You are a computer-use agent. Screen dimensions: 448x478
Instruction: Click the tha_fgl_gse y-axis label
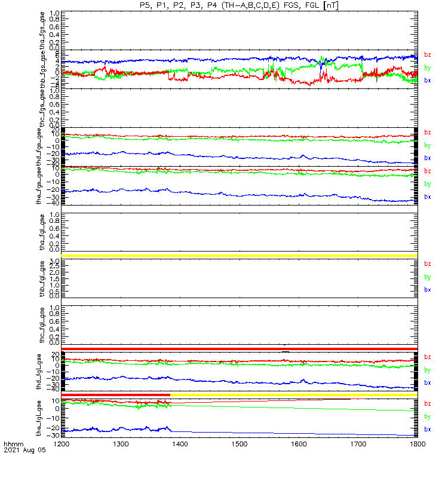[42, 232]
